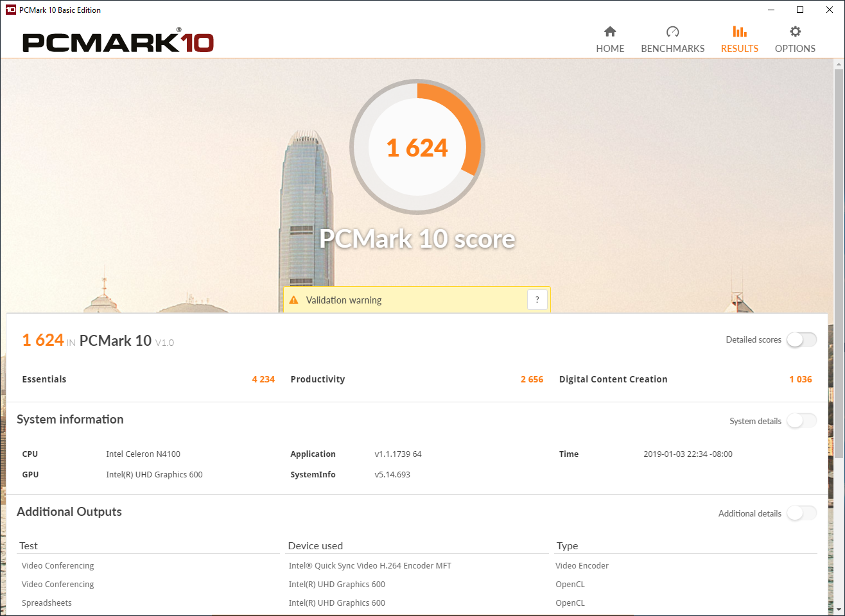The image size is (845, 616).
Task: Click the speedometer icon above BENCHMARKS
Action: (672, 31)
